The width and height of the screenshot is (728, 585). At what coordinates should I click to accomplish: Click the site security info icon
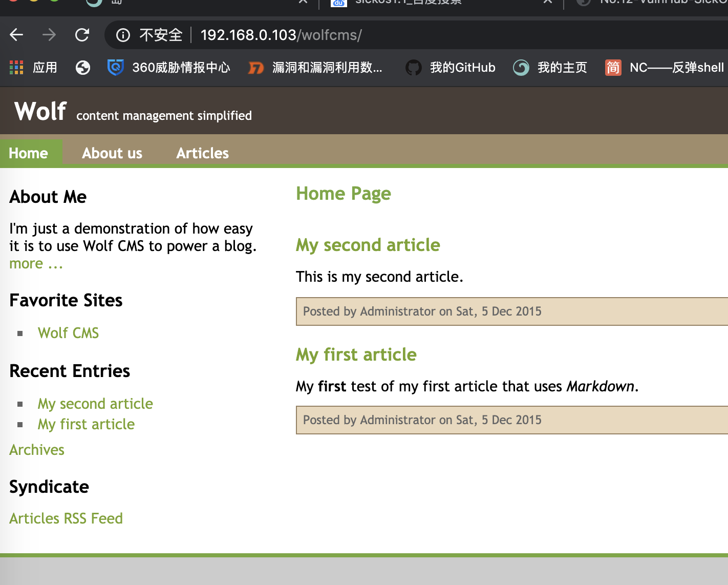click(123, 35)
